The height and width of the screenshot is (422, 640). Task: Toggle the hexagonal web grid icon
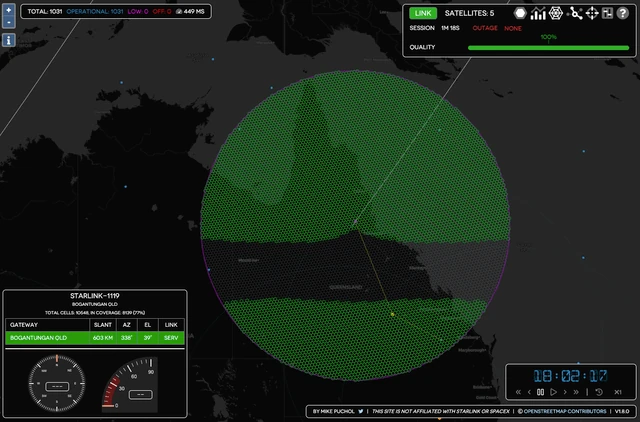click(x=556, y=13)
